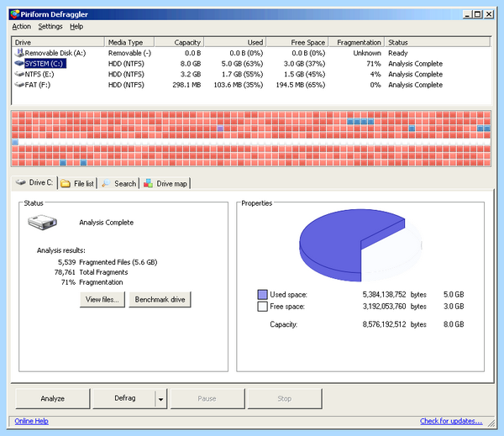Screen dimensions: 504x436
Task: Click the Ready status of Removable Disk
Action: (398, 53)
